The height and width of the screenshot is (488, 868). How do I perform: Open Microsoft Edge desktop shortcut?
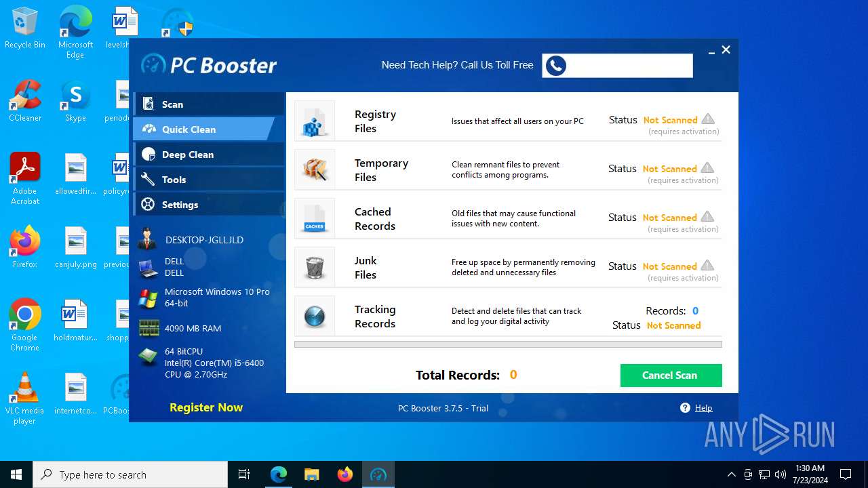click(x=75, y=33)
